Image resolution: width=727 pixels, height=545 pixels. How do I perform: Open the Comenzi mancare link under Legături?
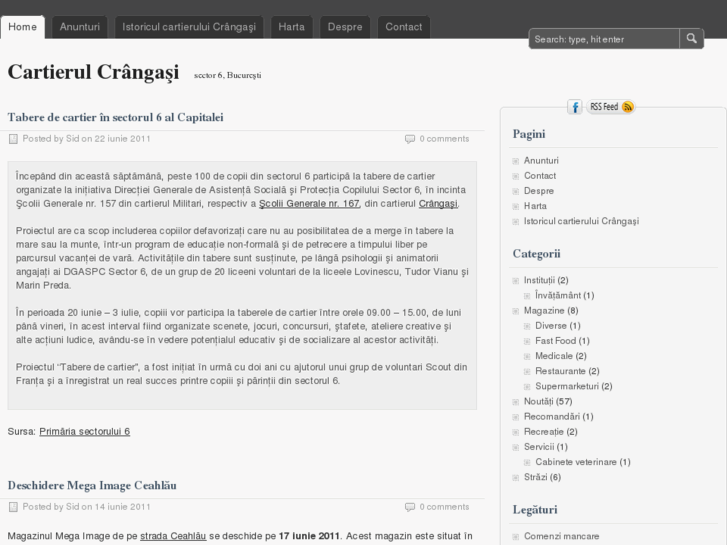click(561, 536)
